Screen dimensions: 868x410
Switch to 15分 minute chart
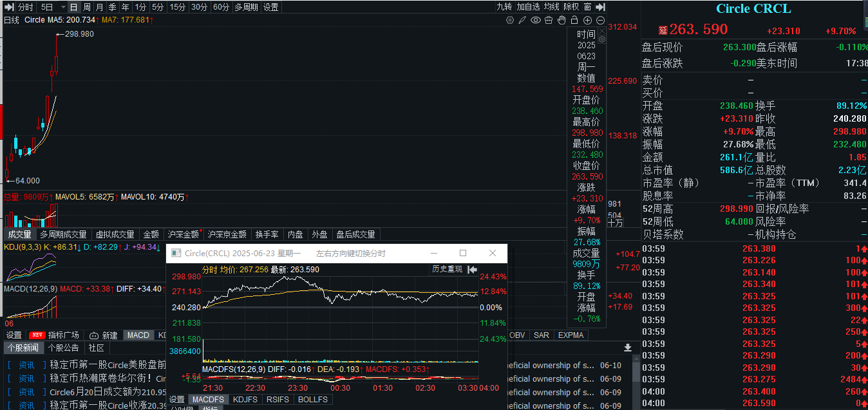coord(177,7)
